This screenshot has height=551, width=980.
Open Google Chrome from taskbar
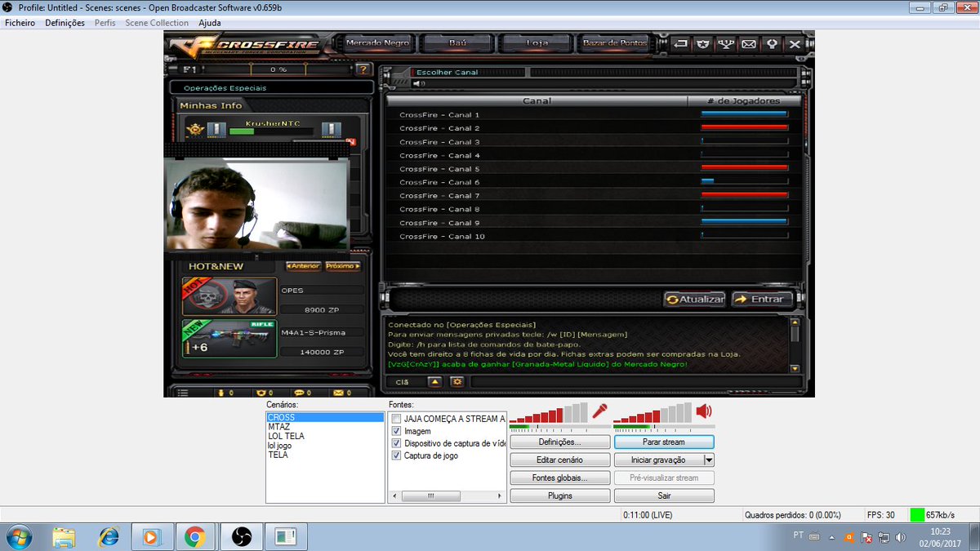click(194, 536)
